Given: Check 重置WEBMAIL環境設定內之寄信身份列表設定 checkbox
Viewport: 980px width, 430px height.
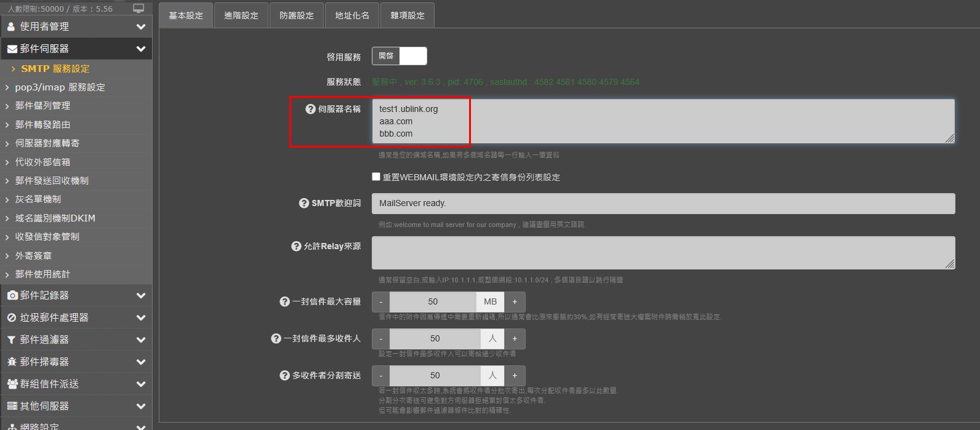Looking at the screenshot, I should 376,177.
